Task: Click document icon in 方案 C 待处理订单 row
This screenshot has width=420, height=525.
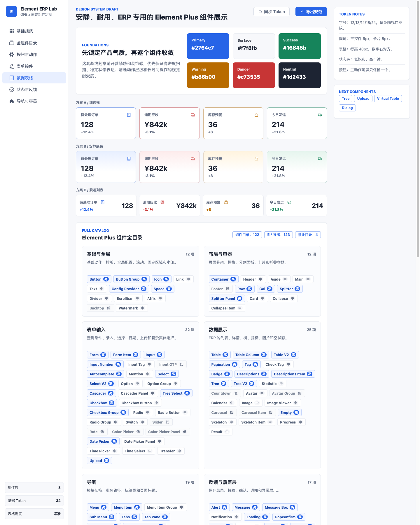Action: (x=103, y=202)
